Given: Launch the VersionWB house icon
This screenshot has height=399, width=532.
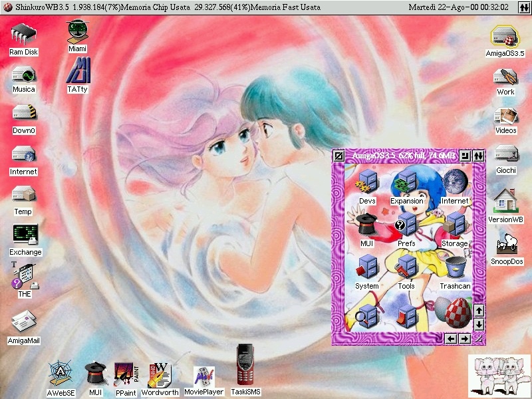Looking at the screenshot, I should tap(505, 201).
